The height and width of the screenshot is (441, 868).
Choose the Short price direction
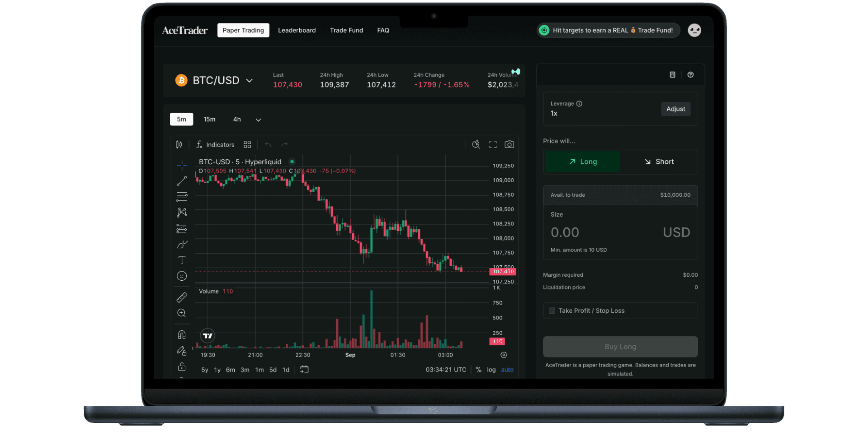click(659, 162)
